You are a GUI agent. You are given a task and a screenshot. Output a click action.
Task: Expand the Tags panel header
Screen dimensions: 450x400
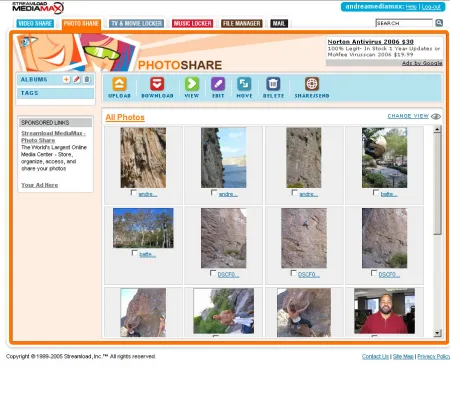(55, 93)
